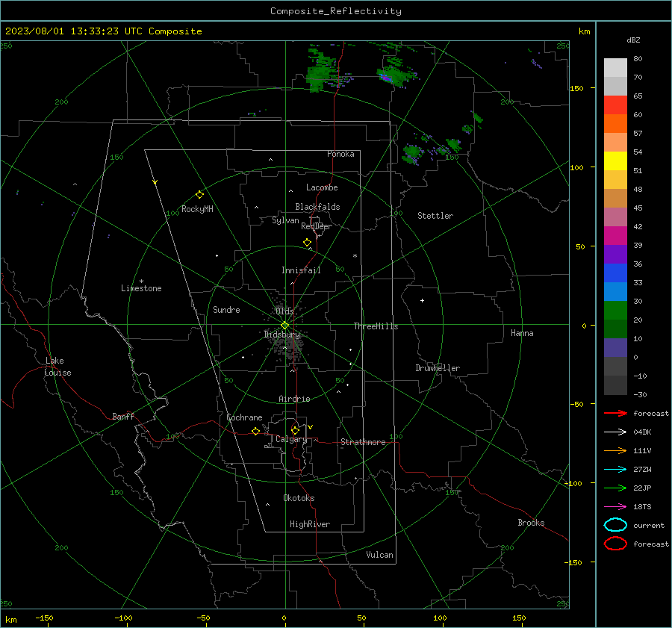This screenshot has width=672, height=628.
Task: Click the yellow diamond marker above Calgary
Action: click(x=295, y=430)
